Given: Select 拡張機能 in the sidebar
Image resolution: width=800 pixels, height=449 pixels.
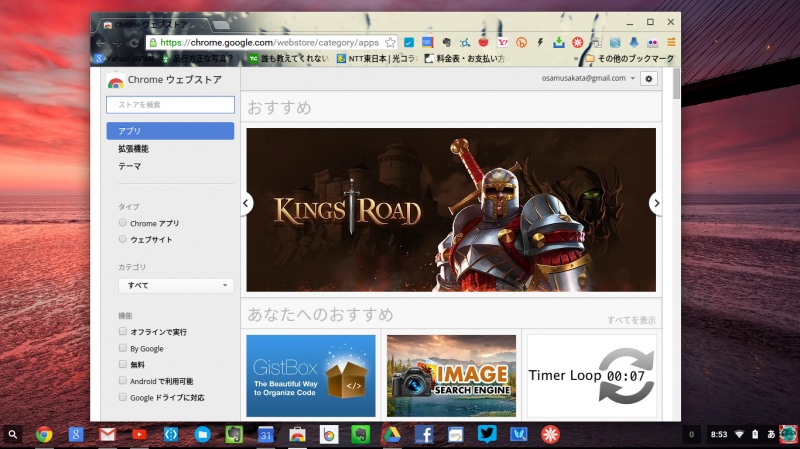Looking at the screenshot, I should pos(133,148).
